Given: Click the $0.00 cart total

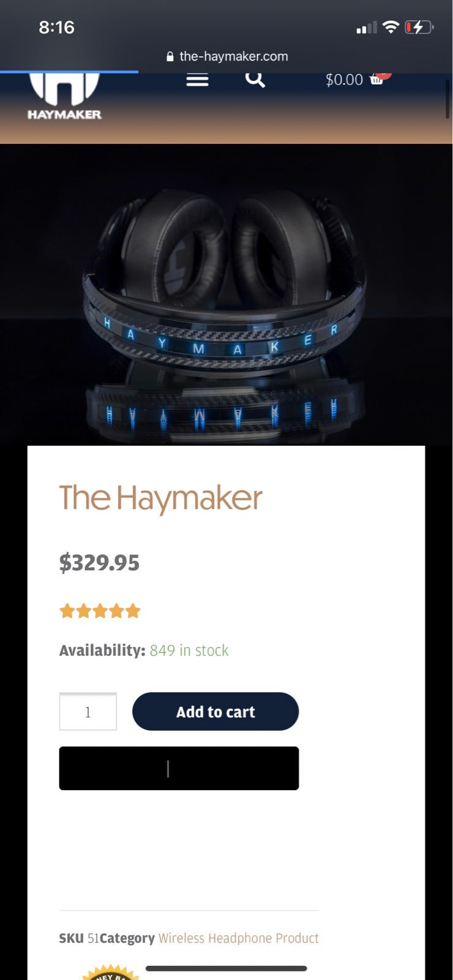Looking at the screenshot, I should (x=344, y=80).
